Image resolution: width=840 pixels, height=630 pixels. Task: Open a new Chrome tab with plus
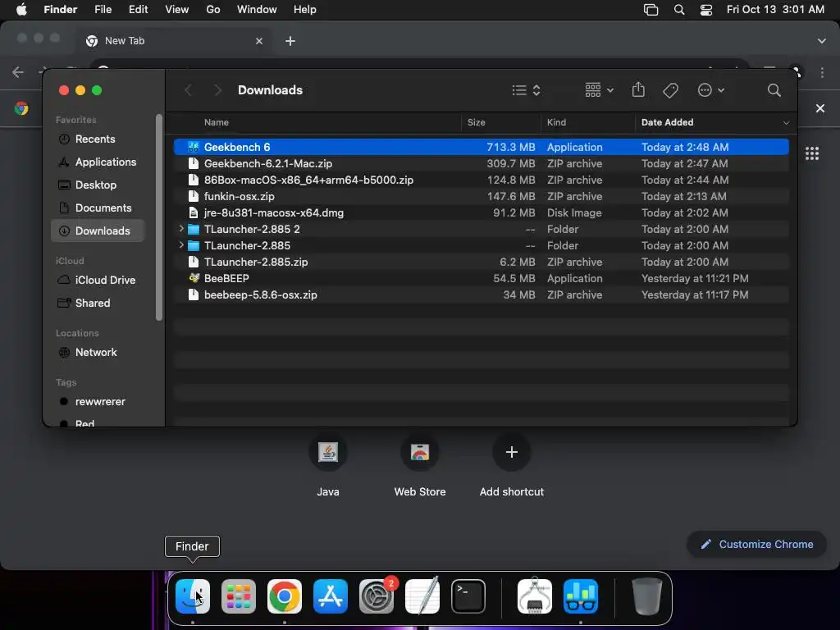click(x=290, y=41)
